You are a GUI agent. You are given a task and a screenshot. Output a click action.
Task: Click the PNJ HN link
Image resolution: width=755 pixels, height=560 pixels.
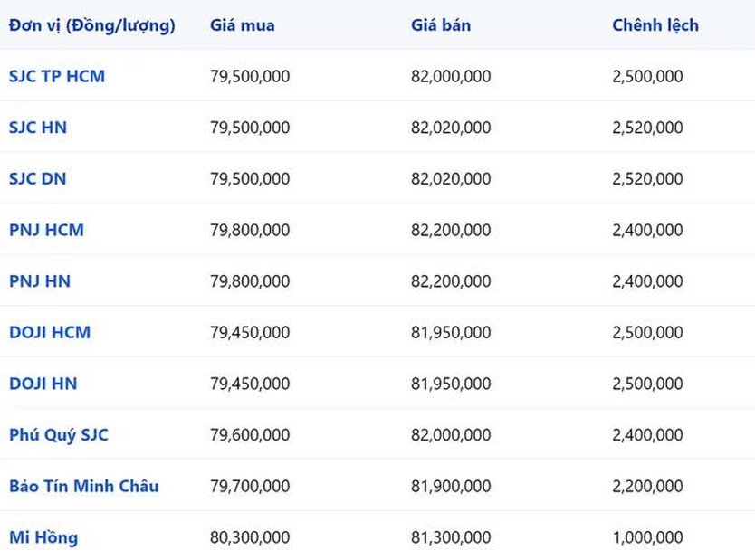[40, 281]
